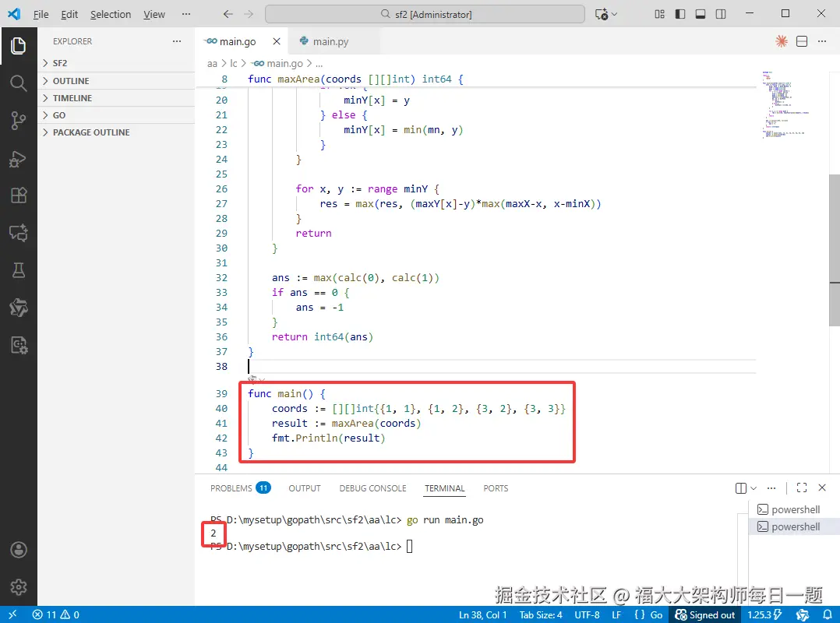Click the Go version 1.25.3 status item
The image size is (840, 623).
tap(764, 614)
